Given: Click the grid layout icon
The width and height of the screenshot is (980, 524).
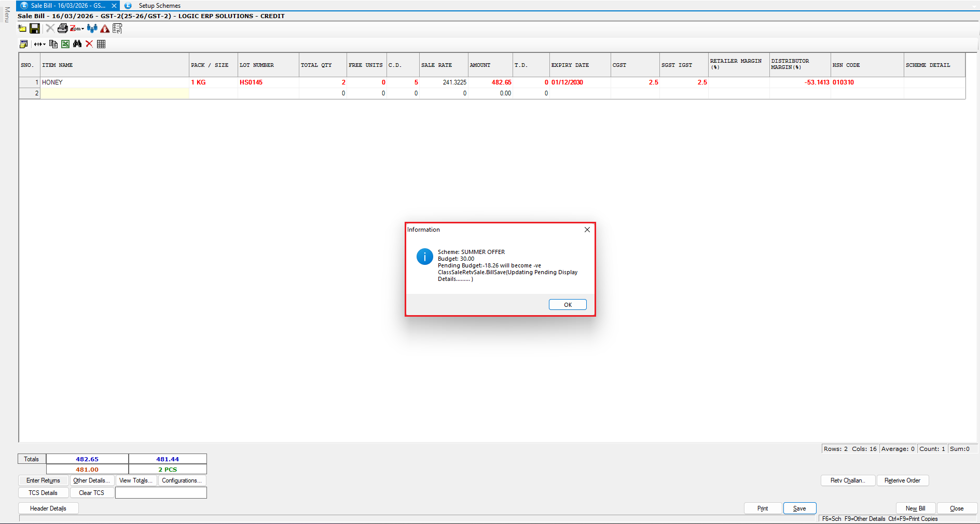Looking at the screenshot, I should 101,44.
